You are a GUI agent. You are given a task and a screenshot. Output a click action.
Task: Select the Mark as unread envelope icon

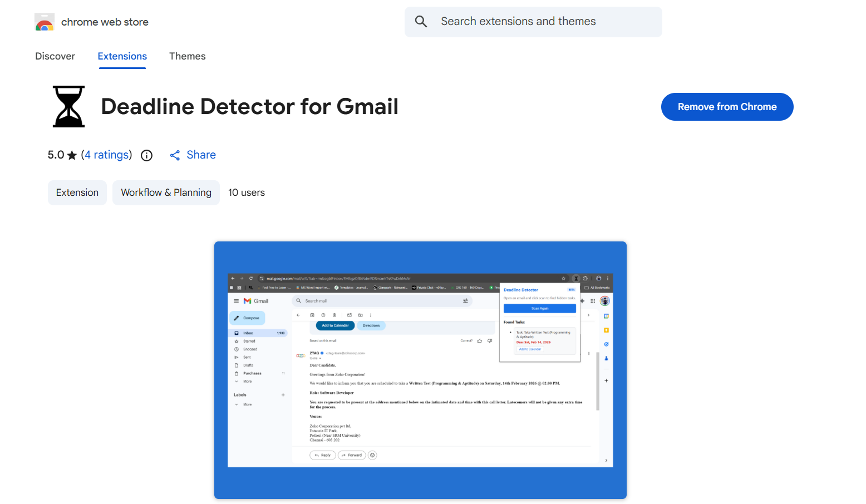350,315
